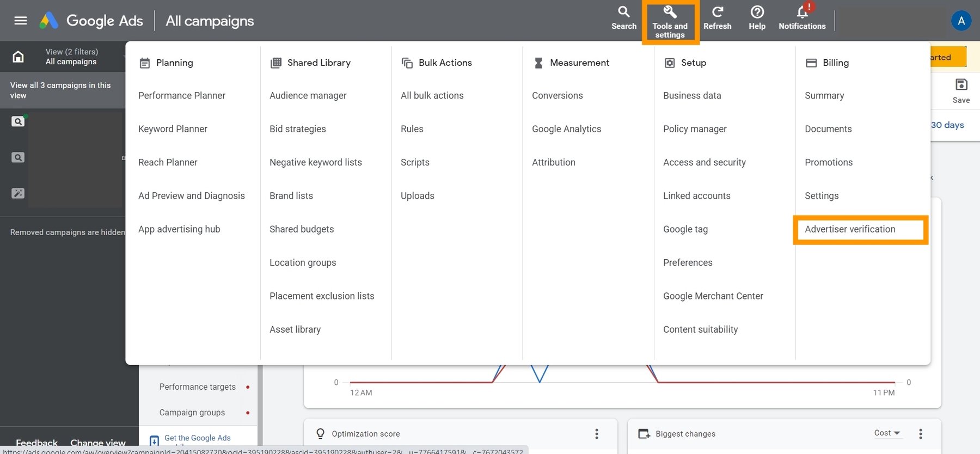Open Content suitability

[701, 329]
